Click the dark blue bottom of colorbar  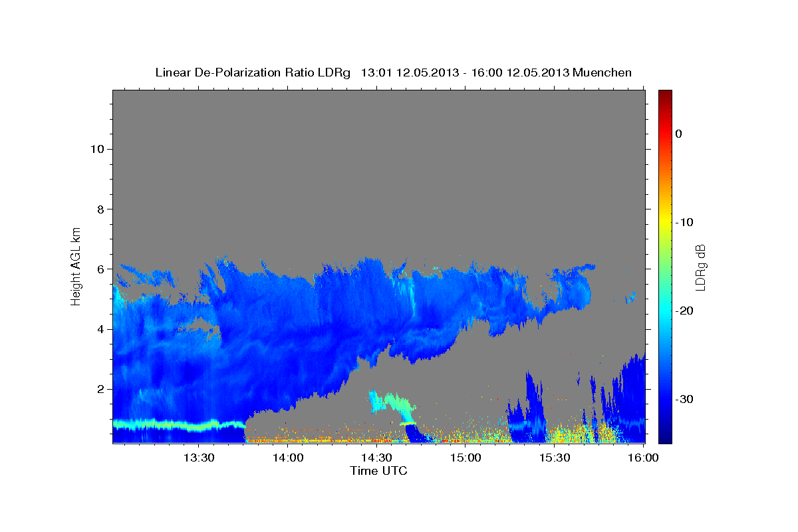click(x=665, y=438)
